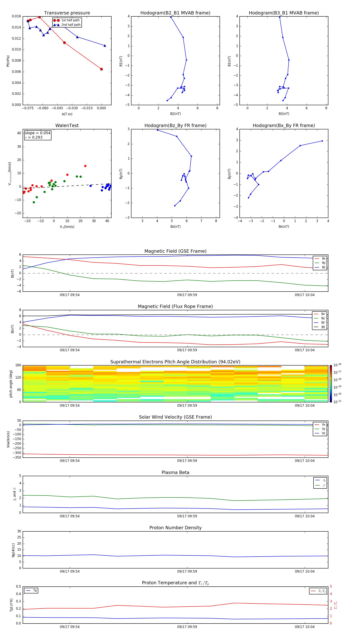This screenshot has width=351, height=644.
Task: Click the 'Vx' legend entry
Action: point(320,424)
